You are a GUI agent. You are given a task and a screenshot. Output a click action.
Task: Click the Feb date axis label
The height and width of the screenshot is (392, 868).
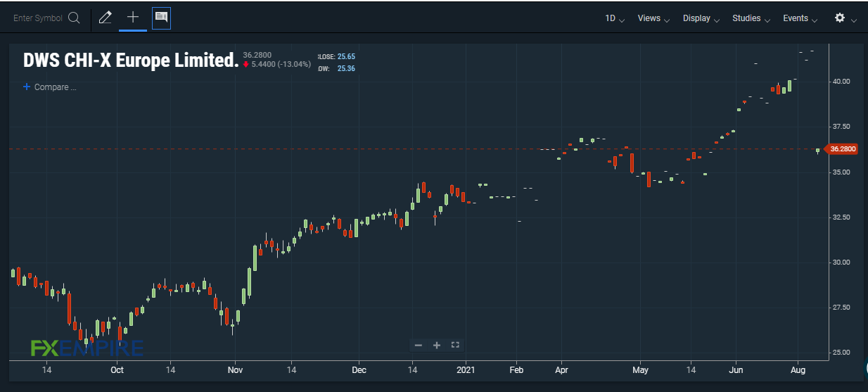point(516,369)
